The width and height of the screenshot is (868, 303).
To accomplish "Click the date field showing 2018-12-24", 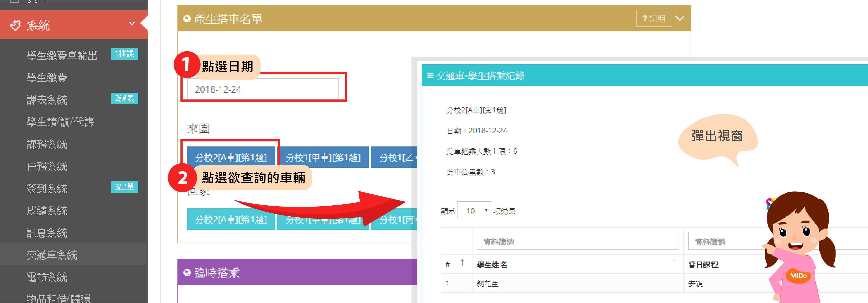I will coord(263,89).
